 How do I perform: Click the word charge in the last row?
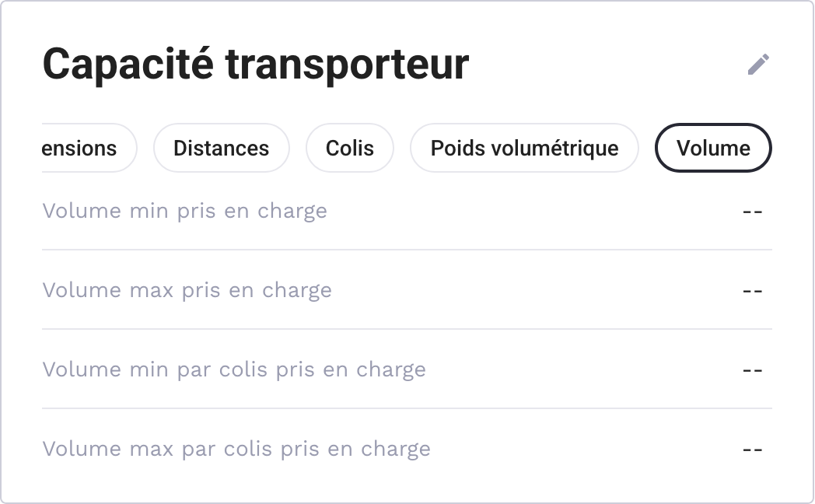396,450
